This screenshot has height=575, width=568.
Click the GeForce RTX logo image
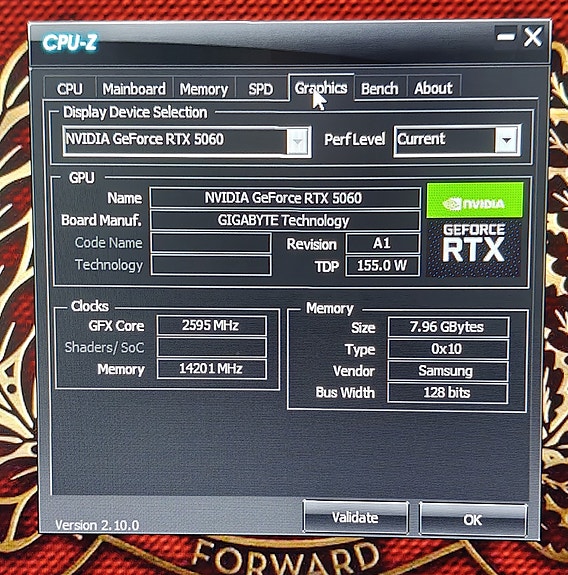(x=474, y=248)
